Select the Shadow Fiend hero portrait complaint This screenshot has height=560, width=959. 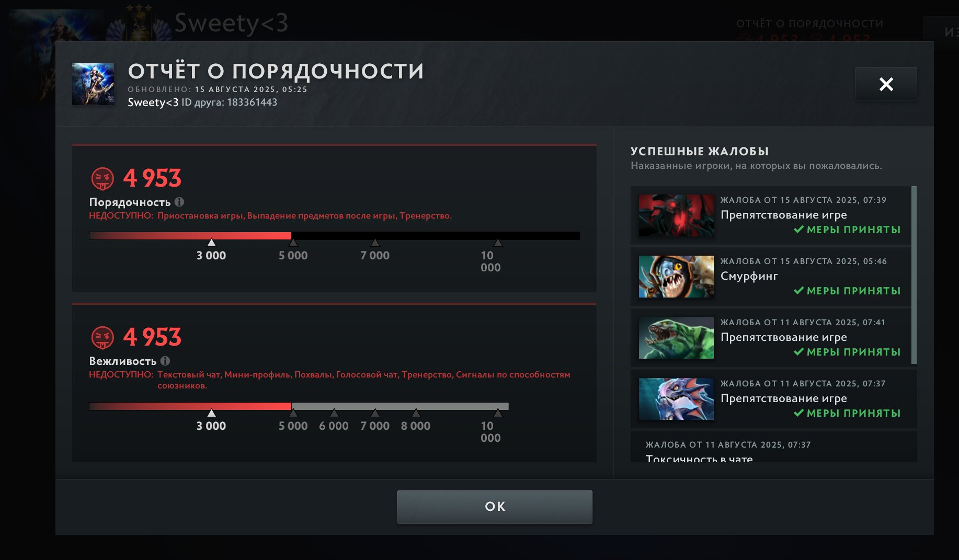(x=676, y=215)
